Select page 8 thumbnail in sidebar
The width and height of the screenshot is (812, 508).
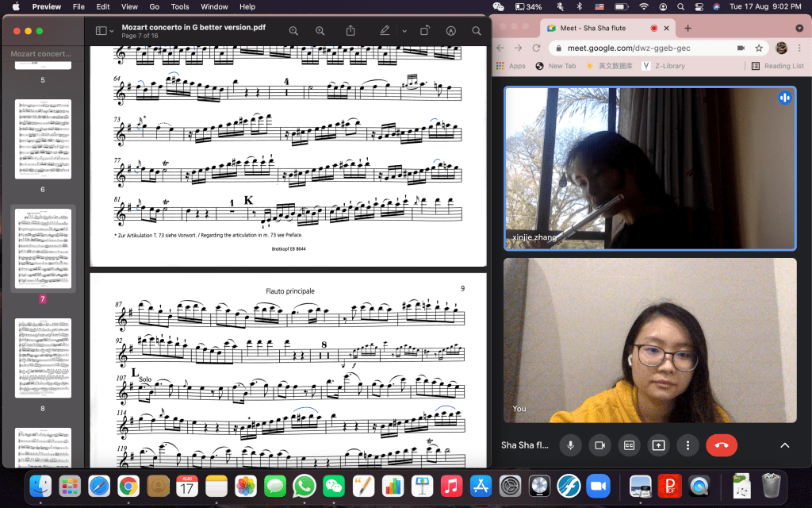click(x=43, y=358)
